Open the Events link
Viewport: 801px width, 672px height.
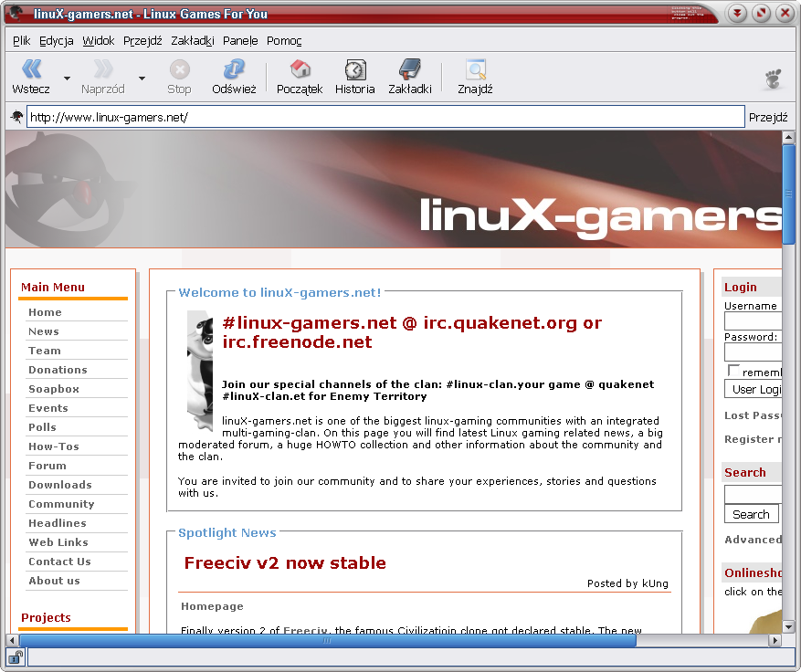pos(48,408)
